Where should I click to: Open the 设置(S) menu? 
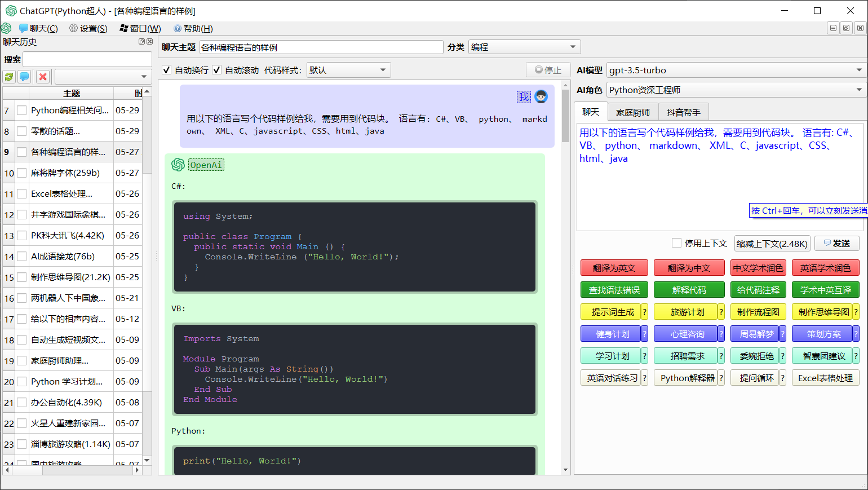pyautogui.click(x=88, y=28)
